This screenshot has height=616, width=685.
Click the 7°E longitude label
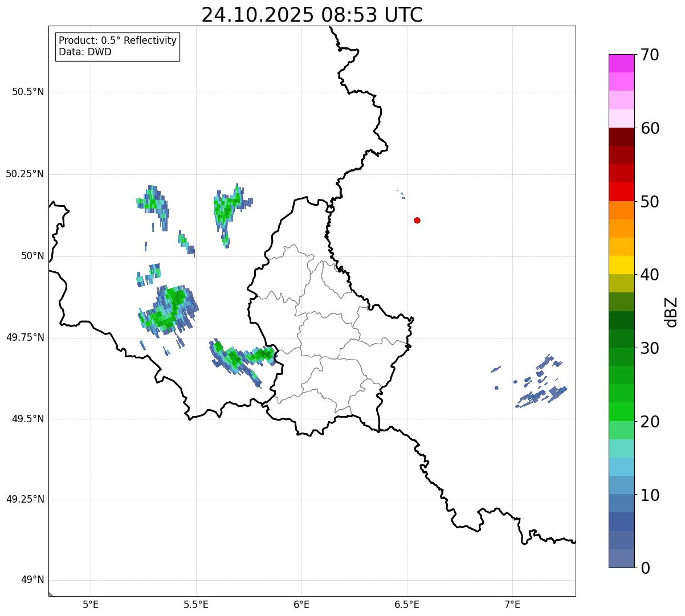[x=512, y=604]
